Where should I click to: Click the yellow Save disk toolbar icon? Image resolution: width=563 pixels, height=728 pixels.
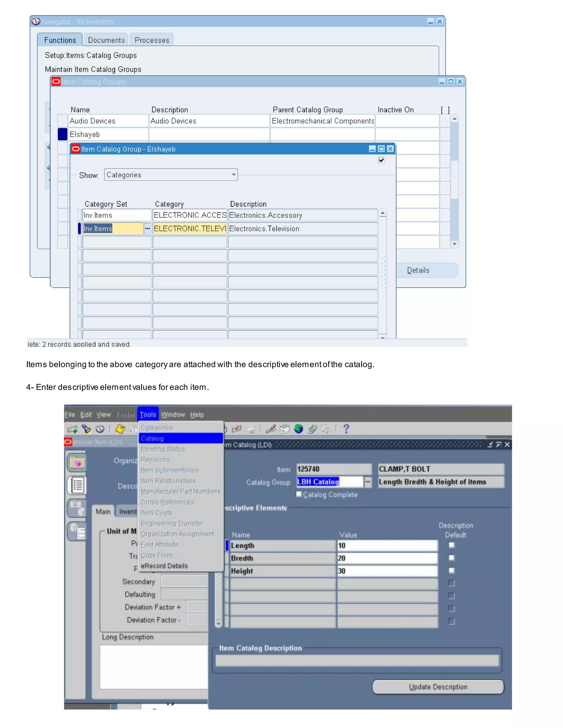[120, 429]
